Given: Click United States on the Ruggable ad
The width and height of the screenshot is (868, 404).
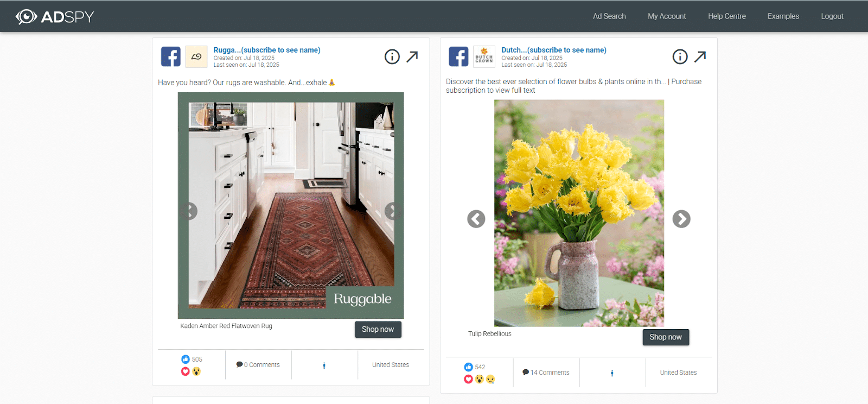Looking at the screenshot, I should pos(391,365).
